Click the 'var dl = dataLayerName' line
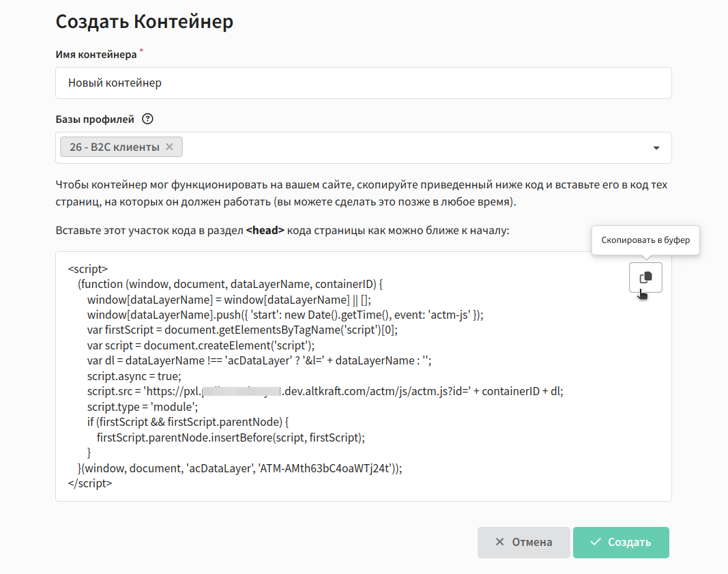Screen dimensions: 728x574 point(259,360)
